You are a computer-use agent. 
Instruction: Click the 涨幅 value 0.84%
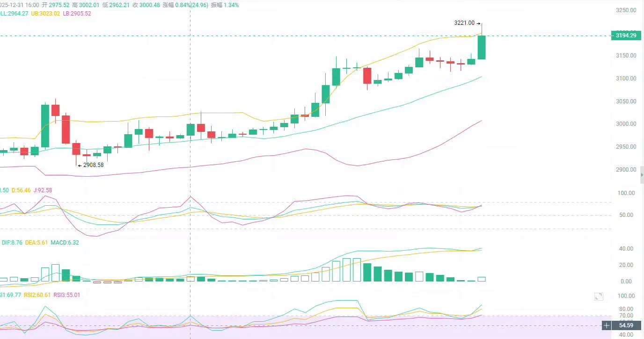pyautogui.click(x=183, y=5)
